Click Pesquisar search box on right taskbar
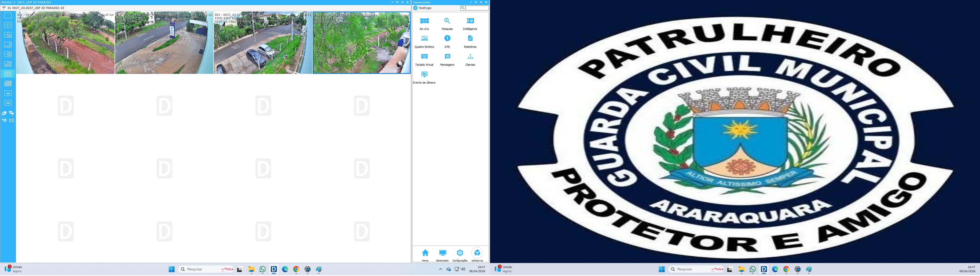 point(696,270)
